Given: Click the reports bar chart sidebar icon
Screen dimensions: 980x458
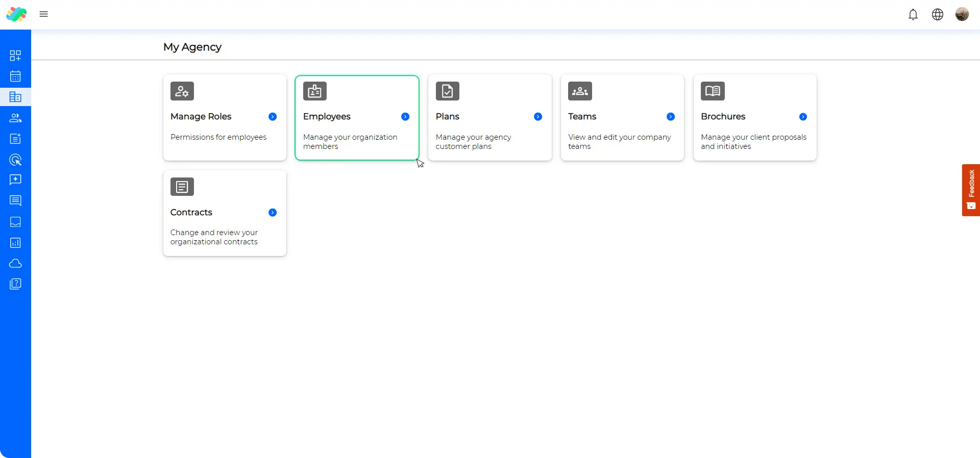Looking at the screenshot, I should pyautogui.click(x=15, y=243).
